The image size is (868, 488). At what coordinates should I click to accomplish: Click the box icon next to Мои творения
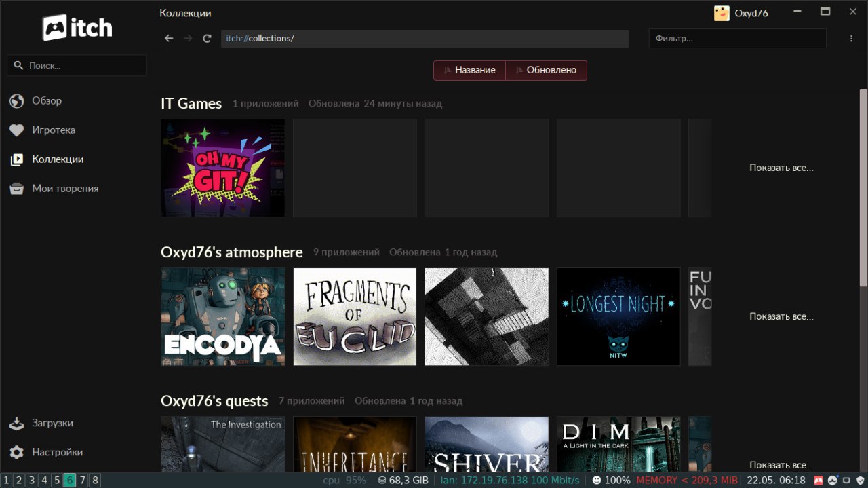click(17, 189)
